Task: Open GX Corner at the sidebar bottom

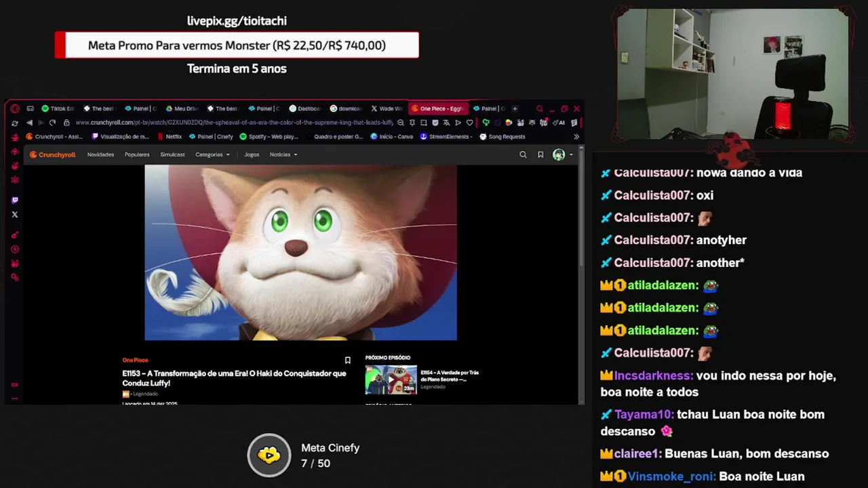Action: (x=15, y=384)
